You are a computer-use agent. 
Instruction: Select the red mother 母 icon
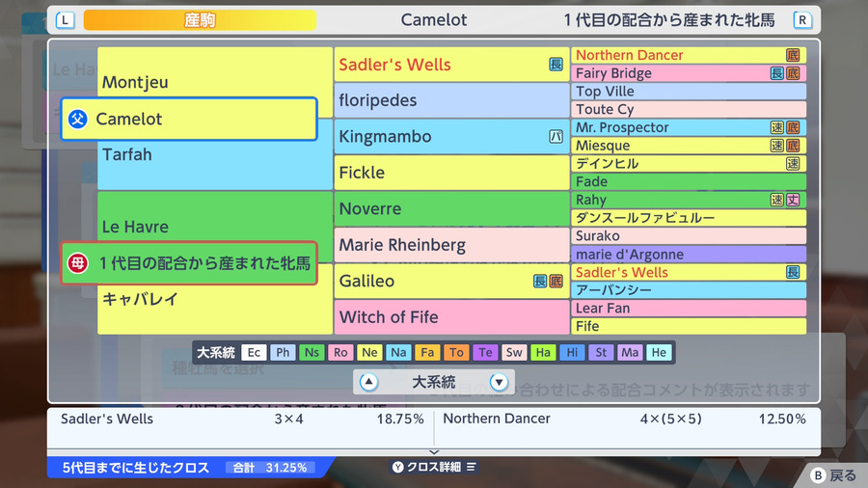(x=77, y=263)
